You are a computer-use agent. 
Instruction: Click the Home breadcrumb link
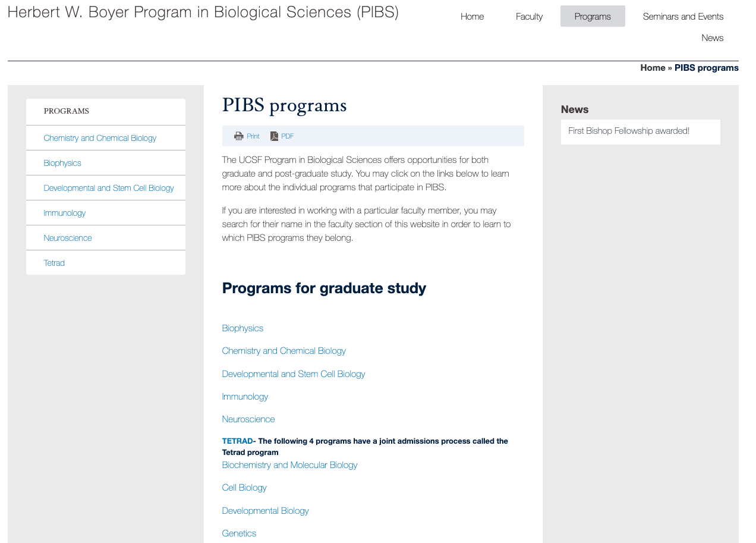[x=652, y=68]
